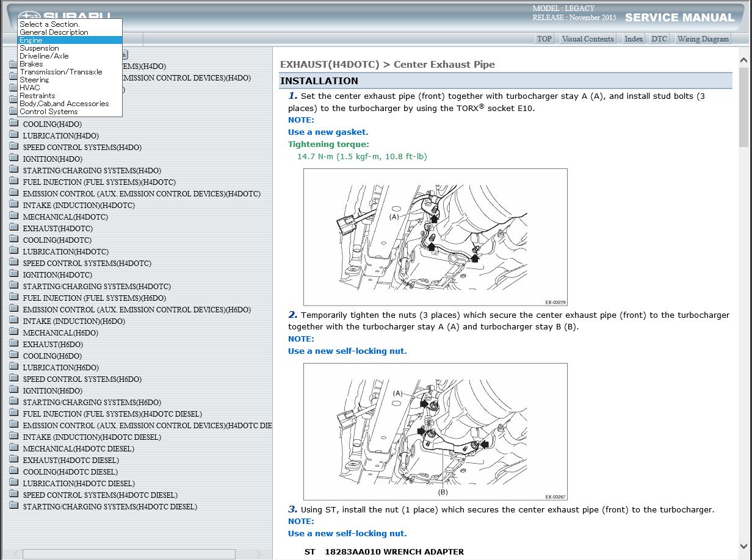Click folder icon beside STARTING/CHARGING SYSTEMS(H6DO)
The image size is (752, 560).
pyautogui.click(x=13, y=402)
